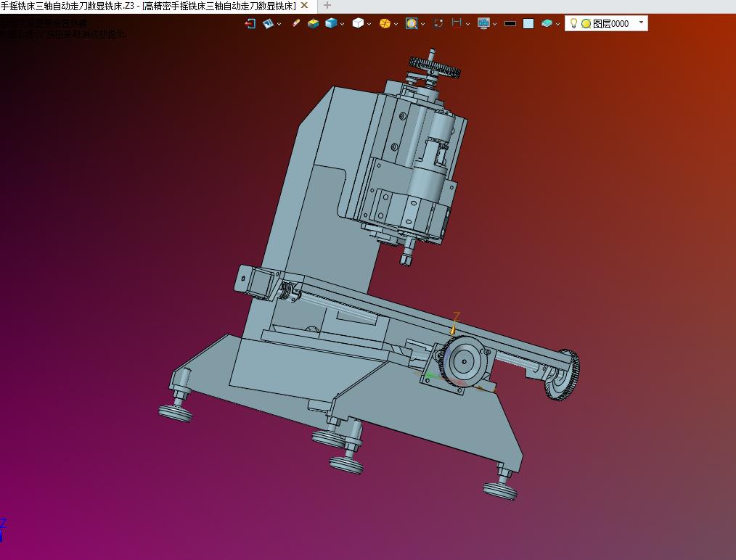Click the blue view orientation icon
736x560 pixels.
coord(268,23)
